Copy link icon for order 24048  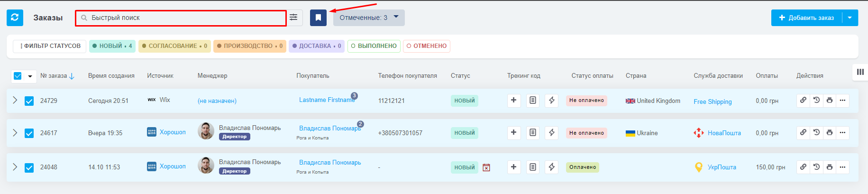pyautogui.click(x=803, y=167)
